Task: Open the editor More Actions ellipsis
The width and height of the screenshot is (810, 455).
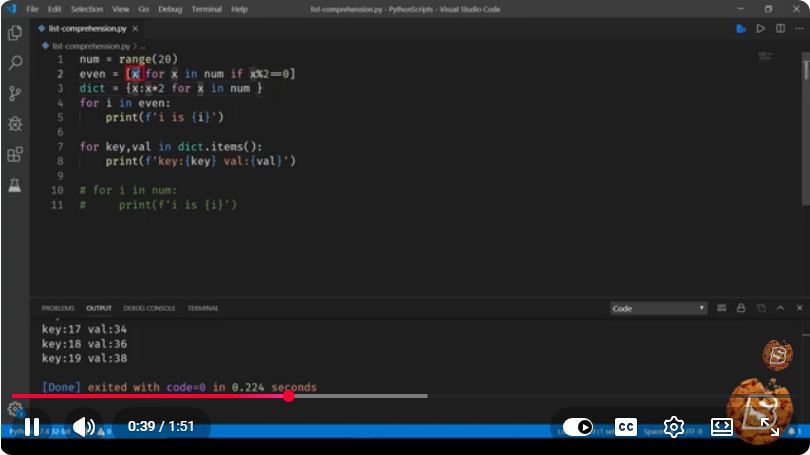Action: click(x=799, y=28)
